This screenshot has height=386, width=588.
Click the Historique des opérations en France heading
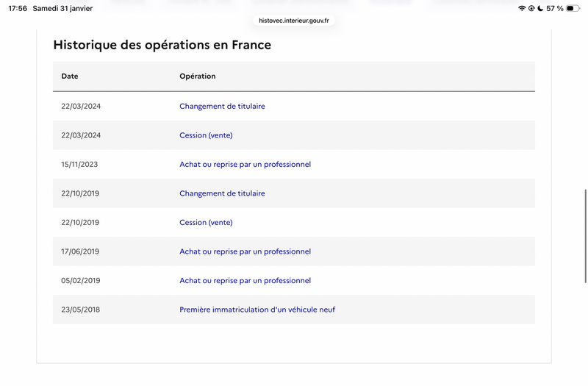point(162,45)
